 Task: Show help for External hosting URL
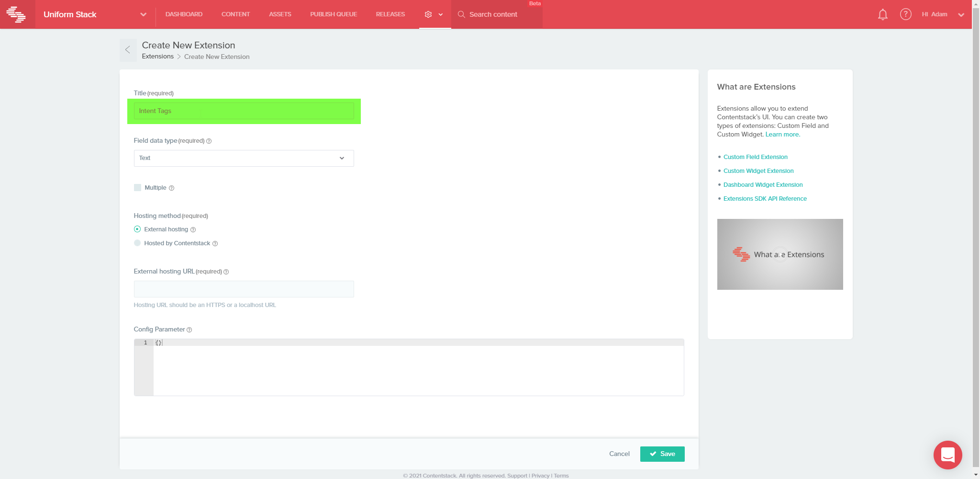pos(226,272)
